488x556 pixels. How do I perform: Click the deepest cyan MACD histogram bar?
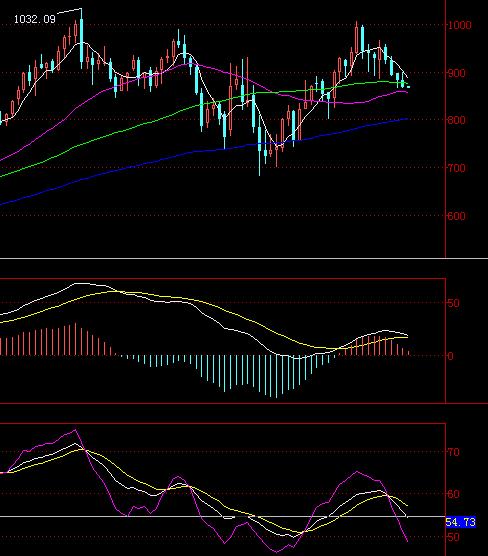click(x=277, y=377)
